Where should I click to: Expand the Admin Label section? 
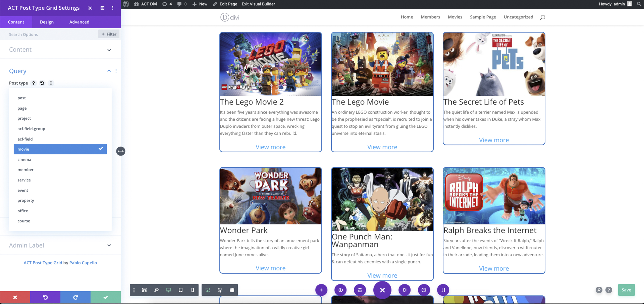point(60,245)
